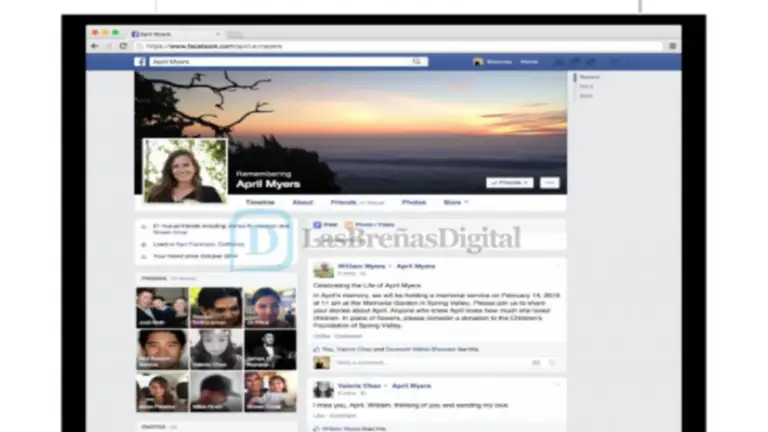The width and height of the screenshot is (768, 432).
Task: Switch to the Timeline tab
Action: click(260, 202)
